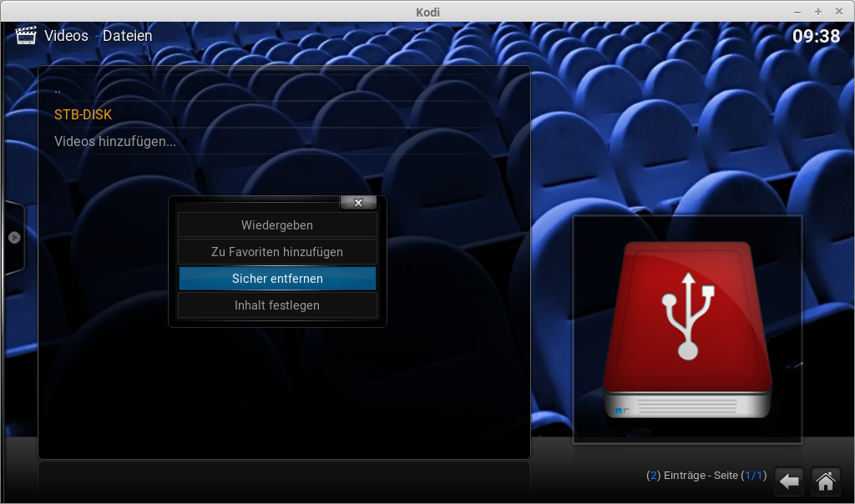The image size is (855, 504).
Task: Go to parent directory via ".." entry
Action: 58,88
